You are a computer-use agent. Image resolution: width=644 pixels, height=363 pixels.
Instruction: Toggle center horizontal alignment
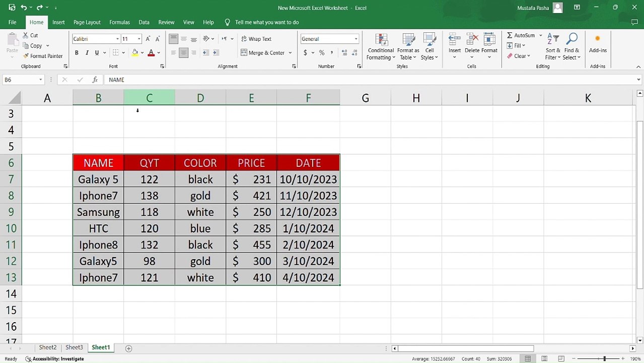point(183,52)
